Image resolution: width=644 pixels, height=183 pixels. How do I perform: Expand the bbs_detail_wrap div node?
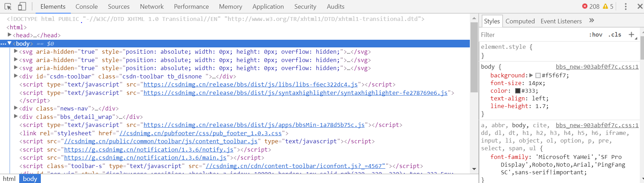tap(16, 116)
